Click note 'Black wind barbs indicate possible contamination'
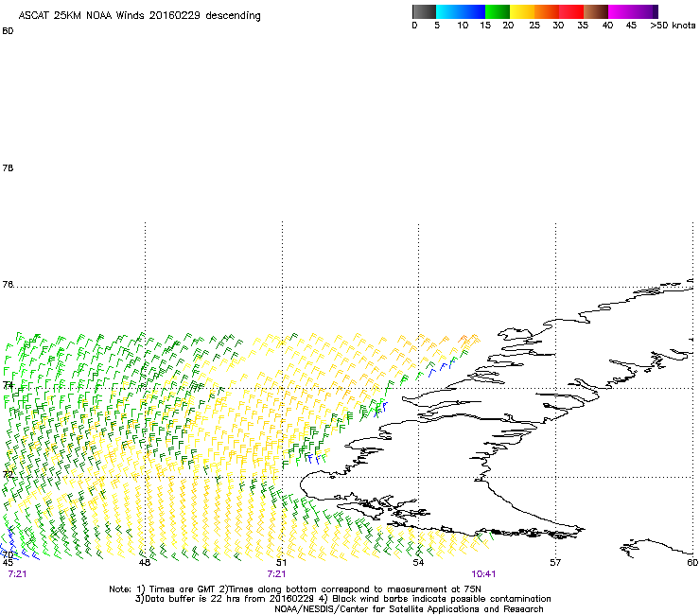Screen dimensions: 700x615 [x=442, y=599]
